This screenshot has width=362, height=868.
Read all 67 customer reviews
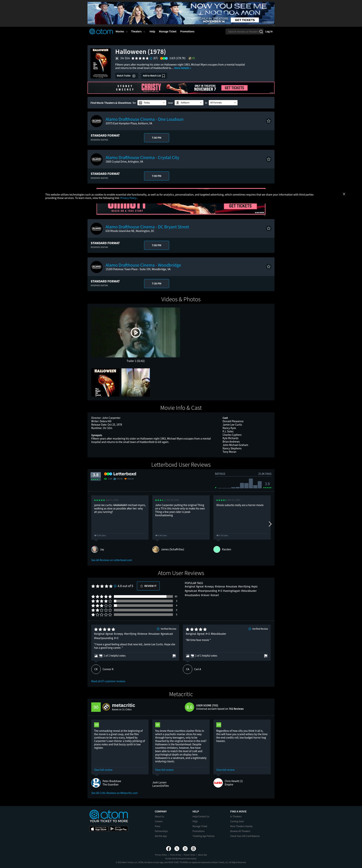[108, 681]
